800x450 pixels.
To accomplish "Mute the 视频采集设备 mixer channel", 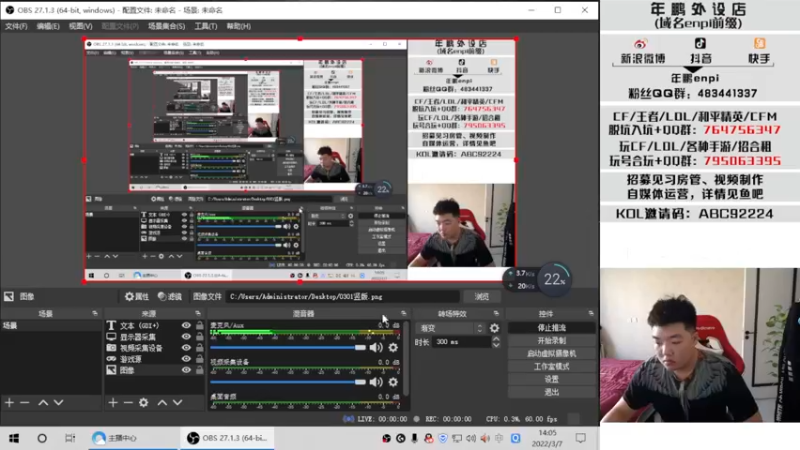I will [x=376, y=382].
